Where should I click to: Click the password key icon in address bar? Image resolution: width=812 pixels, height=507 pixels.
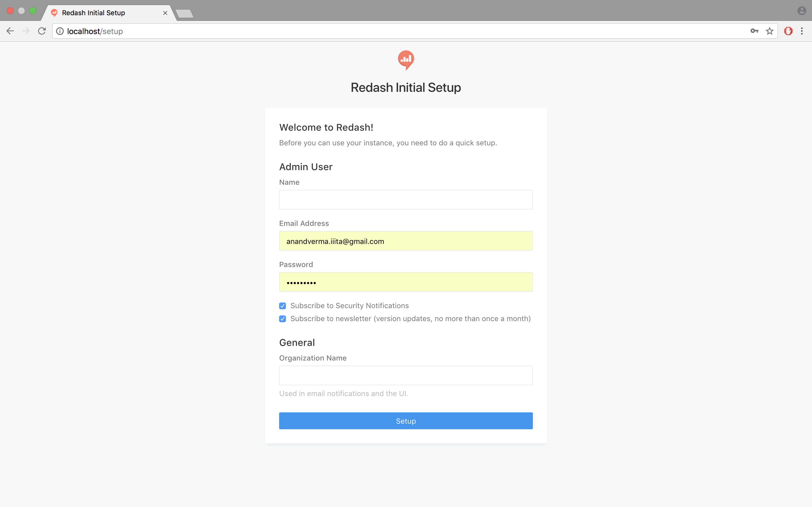(754, 31)
